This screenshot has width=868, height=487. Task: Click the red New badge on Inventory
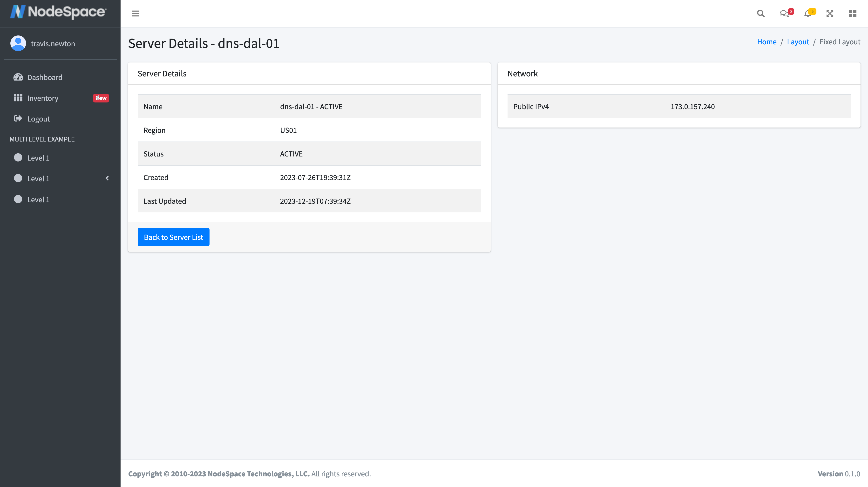pos(101,98)
